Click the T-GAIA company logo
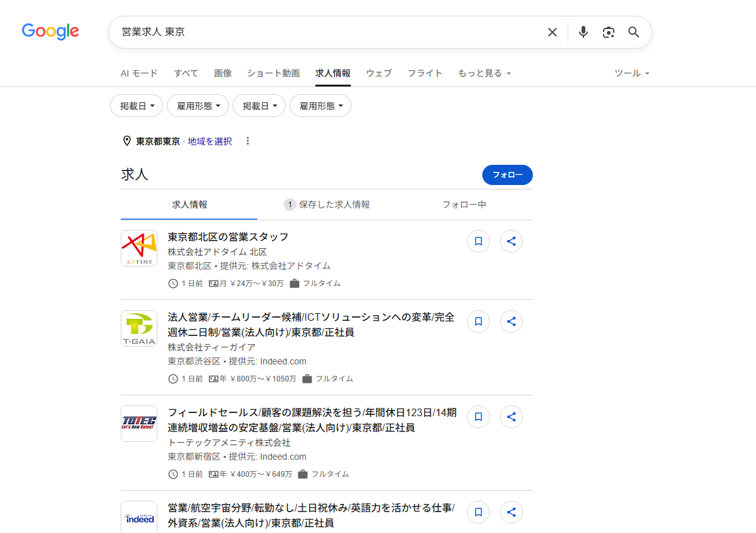 coord(139,328)
